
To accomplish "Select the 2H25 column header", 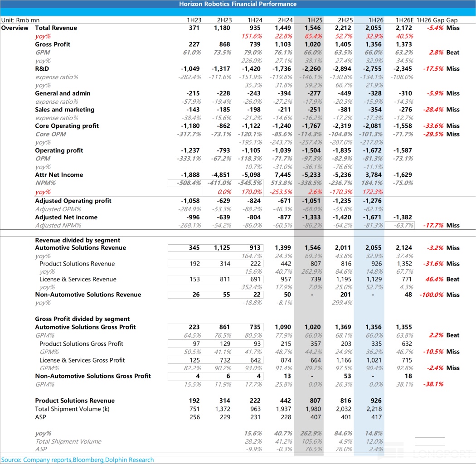I will pos(345,20).
